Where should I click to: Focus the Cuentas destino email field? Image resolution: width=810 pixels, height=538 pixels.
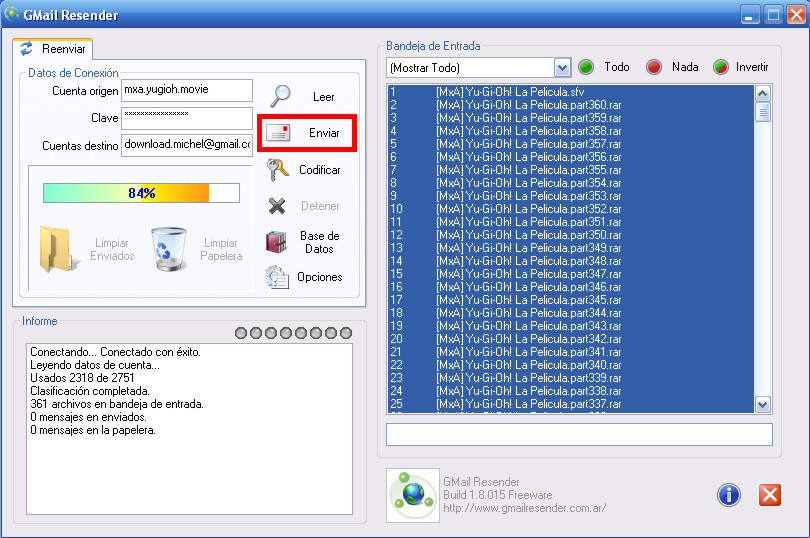click(186, 145)
